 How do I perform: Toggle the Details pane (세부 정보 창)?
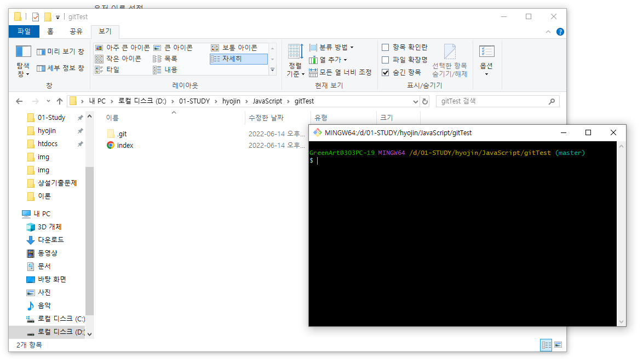coord(60,68)
